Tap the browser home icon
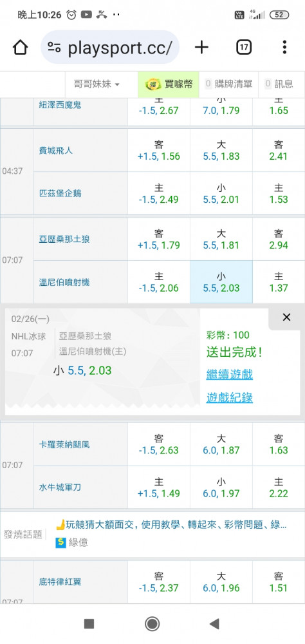Viewport: 305px width, 644px height. pyautogui.click(x=20, y=48)
